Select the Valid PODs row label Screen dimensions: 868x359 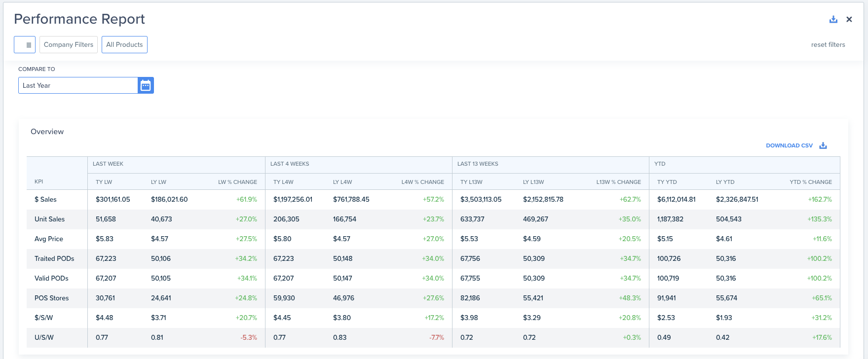pyautogui.click(x=51, y=278)
